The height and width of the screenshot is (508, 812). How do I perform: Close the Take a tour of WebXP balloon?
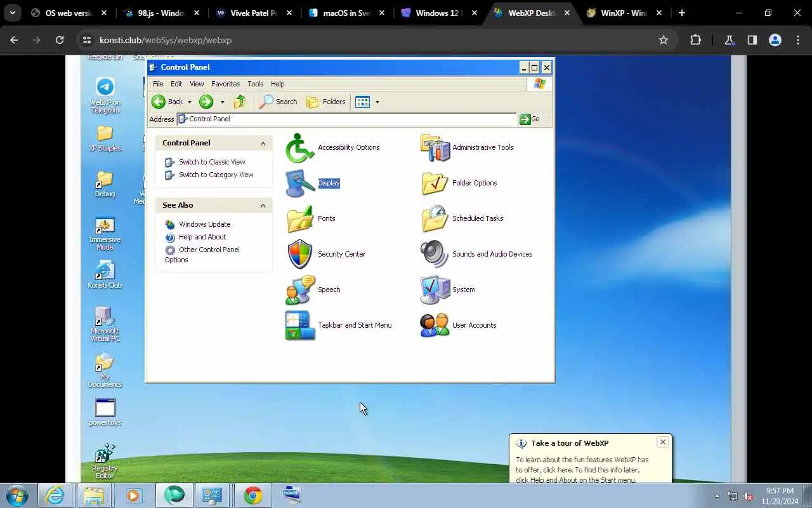(662, 442)
